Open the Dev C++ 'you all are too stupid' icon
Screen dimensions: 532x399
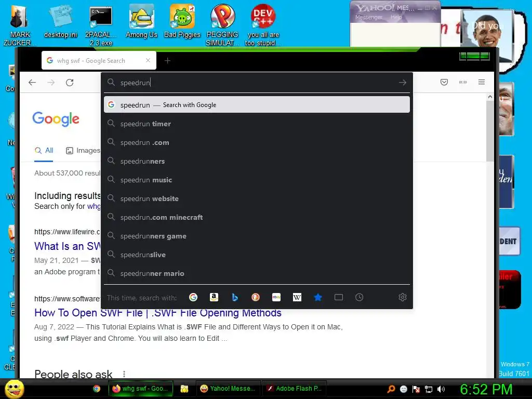click(x=263, y=25)
